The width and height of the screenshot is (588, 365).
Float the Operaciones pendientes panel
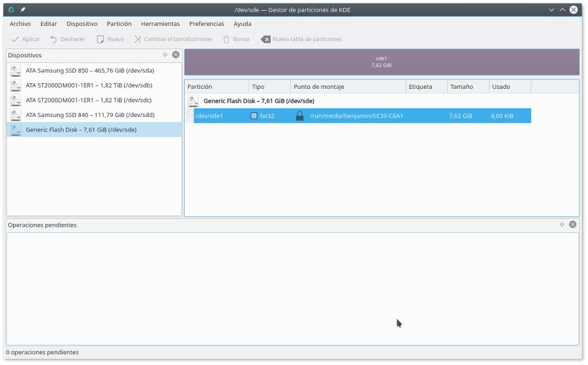(562, 224)
